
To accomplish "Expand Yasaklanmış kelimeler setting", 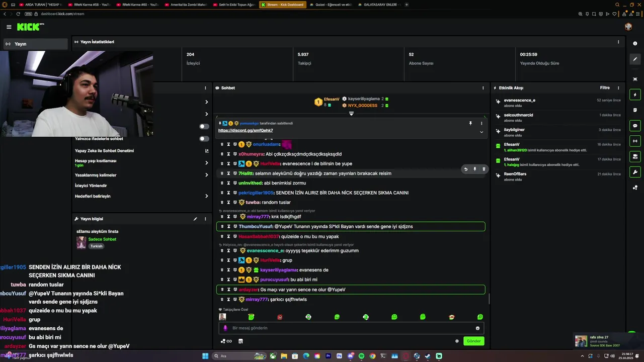I will click(x=206, y=175).
